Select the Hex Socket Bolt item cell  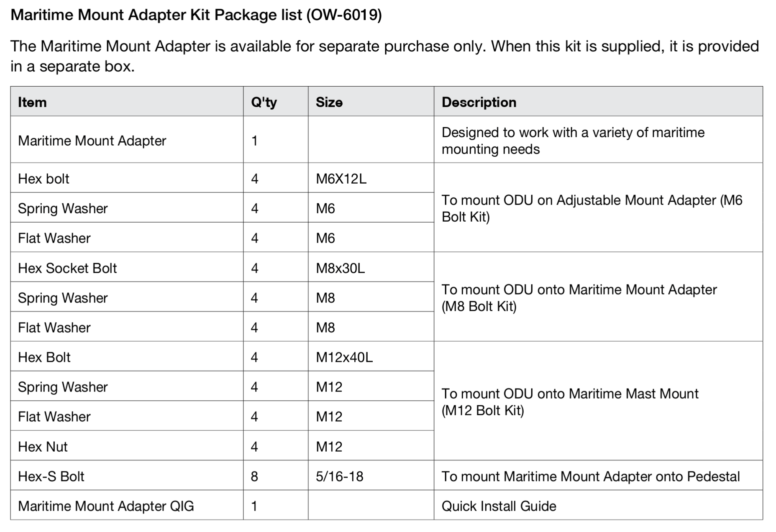(x=127, y=267)
